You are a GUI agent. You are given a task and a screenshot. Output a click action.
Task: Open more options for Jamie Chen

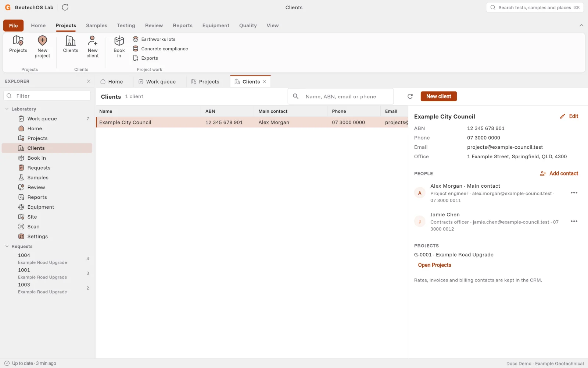coord(574,222)
